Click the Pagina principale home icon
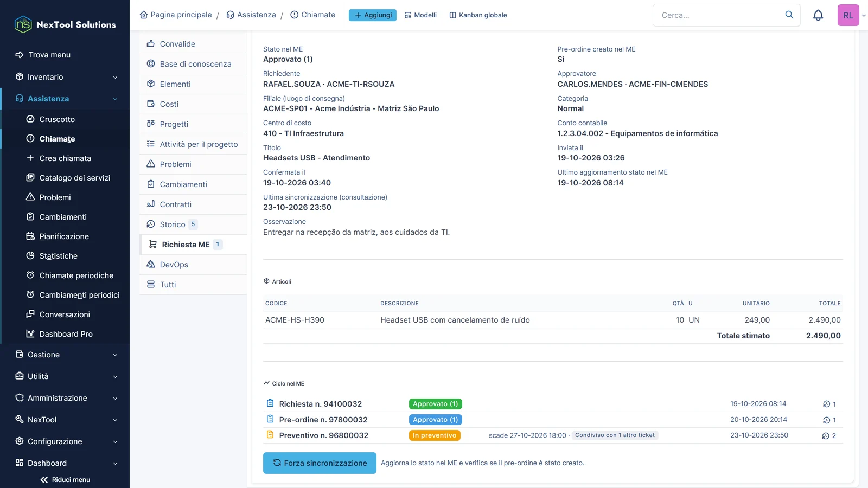868x488 pixels. pyautogui.click(x=144, y=15)
